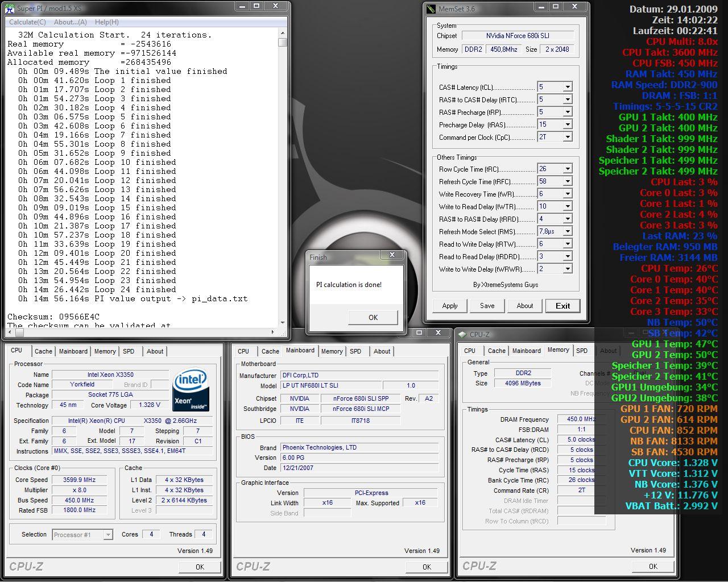Select Cache tab in CPU-Z Mainboard window
This screenshot has width=728, height=582.
pyautogui.click(x=270, y=351)
